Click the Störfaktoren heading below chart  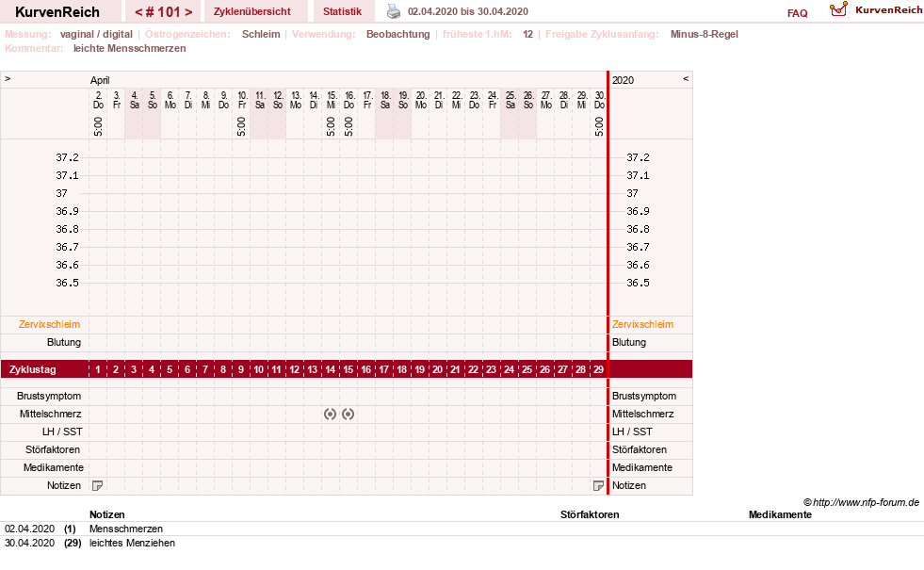(x=590, y=514)
